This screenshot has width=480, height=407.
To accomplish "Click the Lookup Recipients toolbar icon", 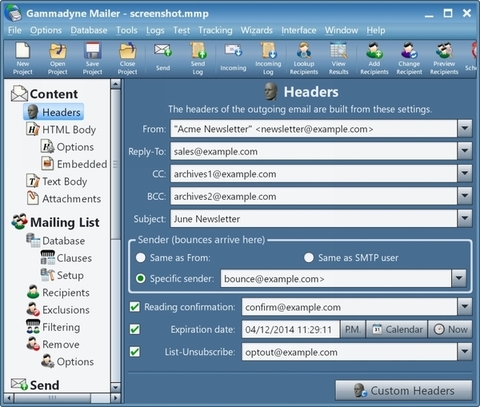I will [x=304, y=58].
